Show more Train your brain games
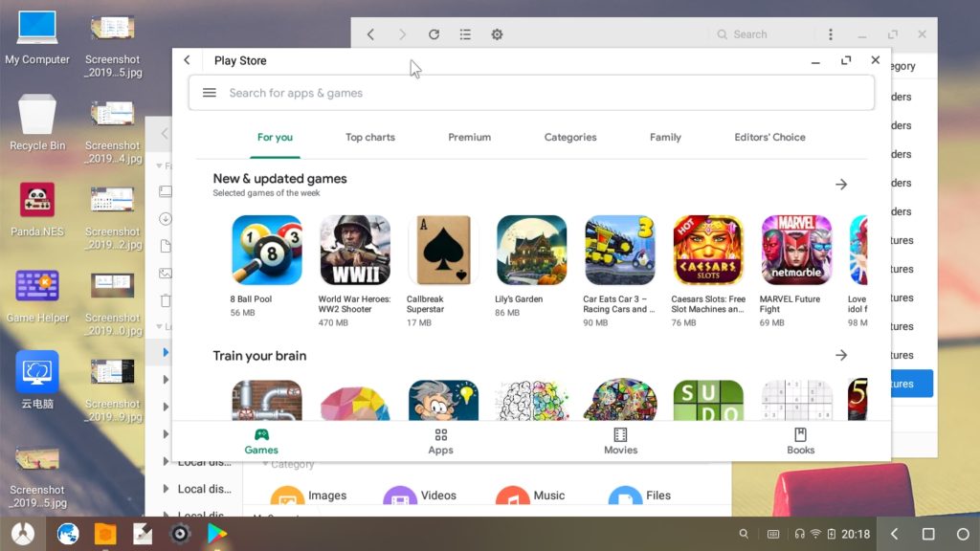The image size is (980, 551). click(841, 356)
